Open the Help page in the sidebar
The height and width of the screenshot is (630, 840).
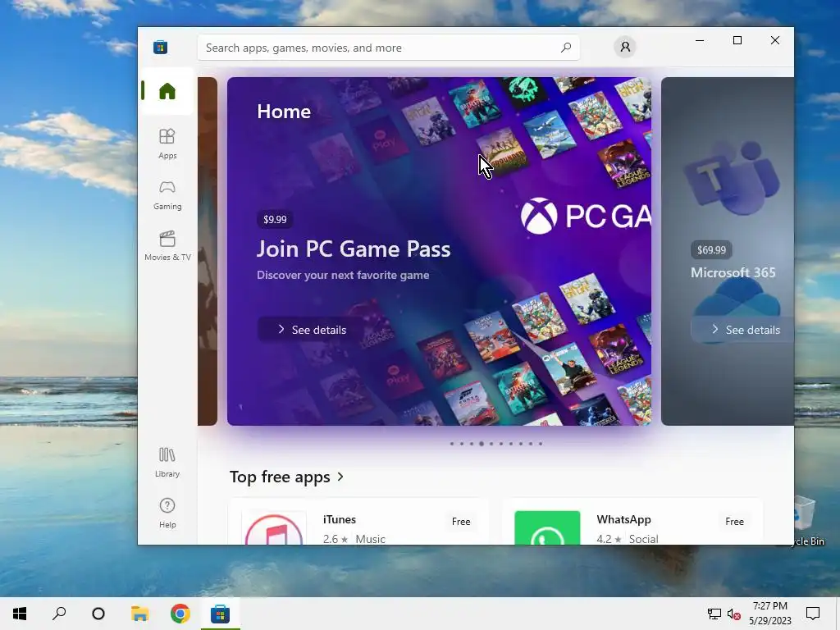click(167, 514)
